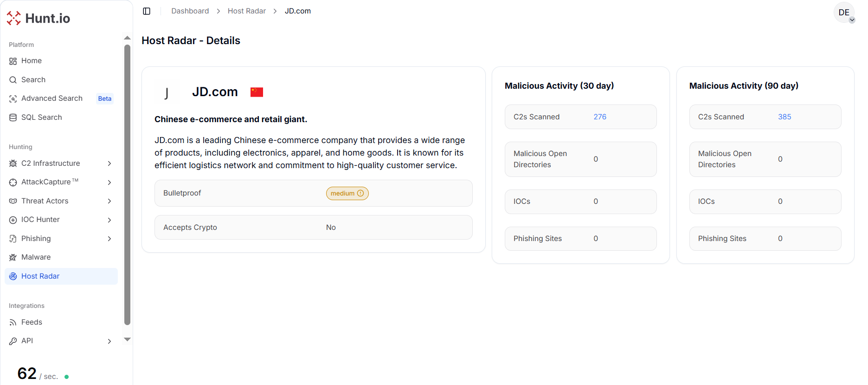
Task: Expand the Threat Actors chevron
Action: (109, 201)
